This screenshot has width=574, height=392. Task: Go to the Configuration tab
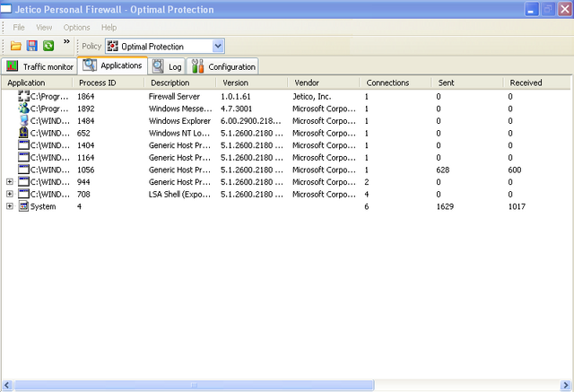[x=223, y=66]
